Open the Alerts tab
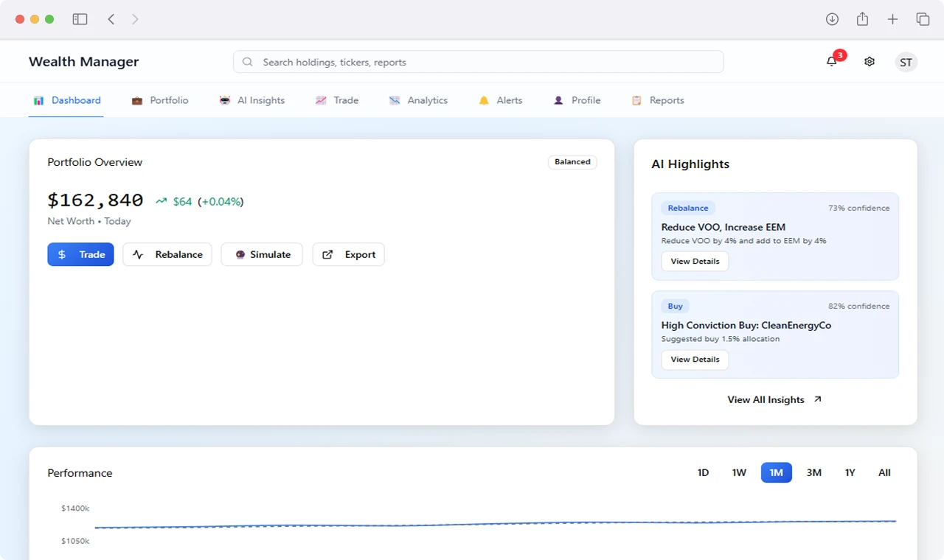 coord(501,100)
